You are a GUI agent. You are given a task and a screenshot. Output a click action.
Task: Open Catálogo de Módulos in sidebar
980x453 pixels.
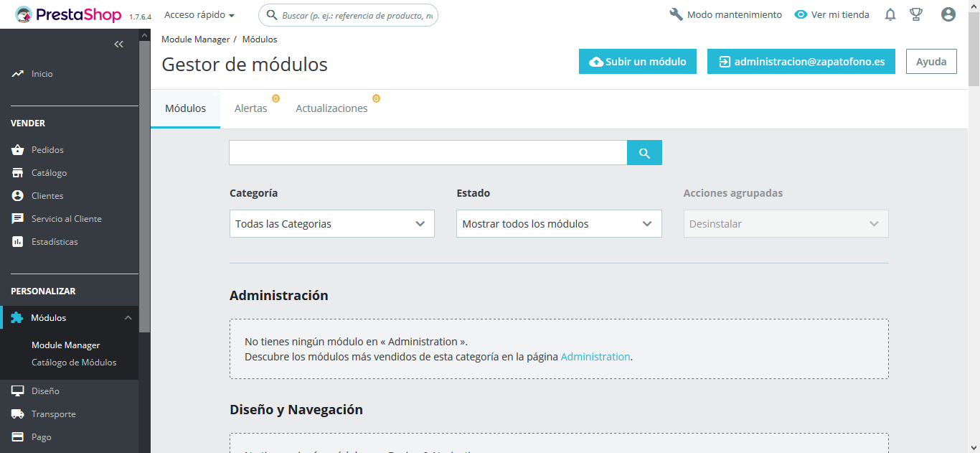click(74, 363)
